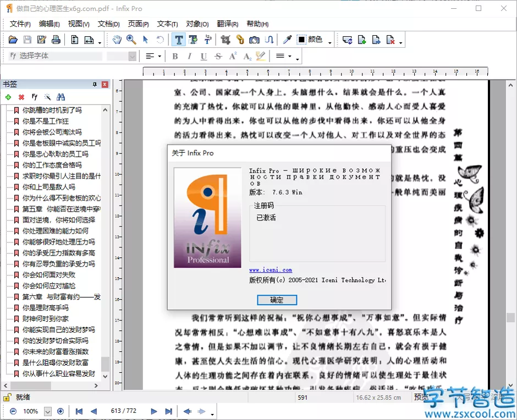Click the insert new page icon
Screen dimensions: 517x420
click(x=362, y=40)
